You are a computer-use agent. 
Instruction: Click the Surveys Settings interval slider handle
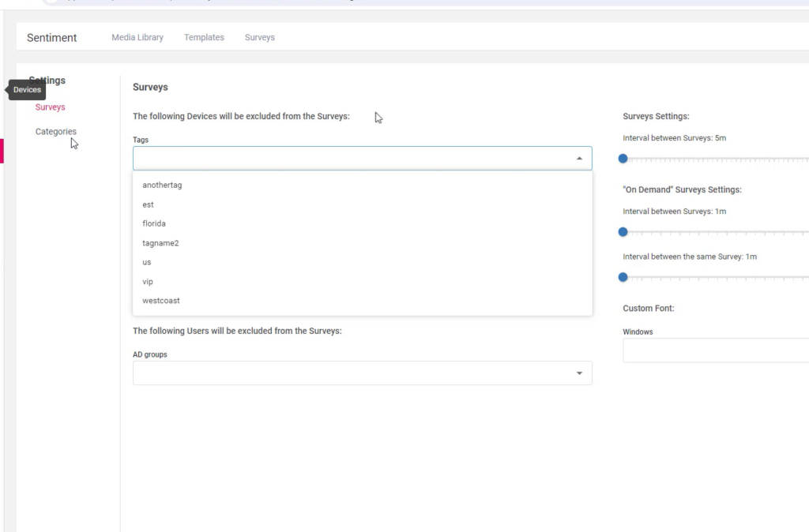point(623,159)
